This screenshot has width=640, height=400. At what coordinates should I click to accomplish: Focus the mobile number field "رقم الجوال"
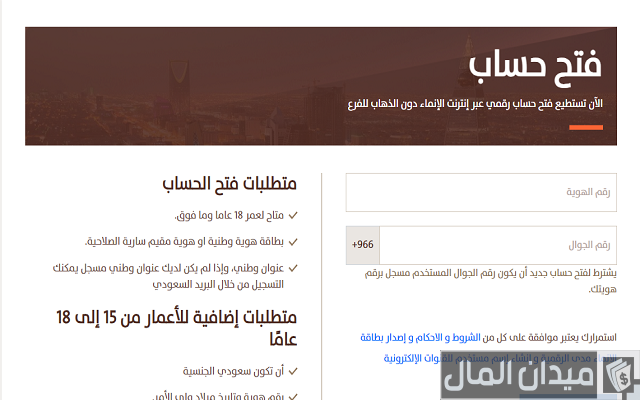tap(498, 245)
